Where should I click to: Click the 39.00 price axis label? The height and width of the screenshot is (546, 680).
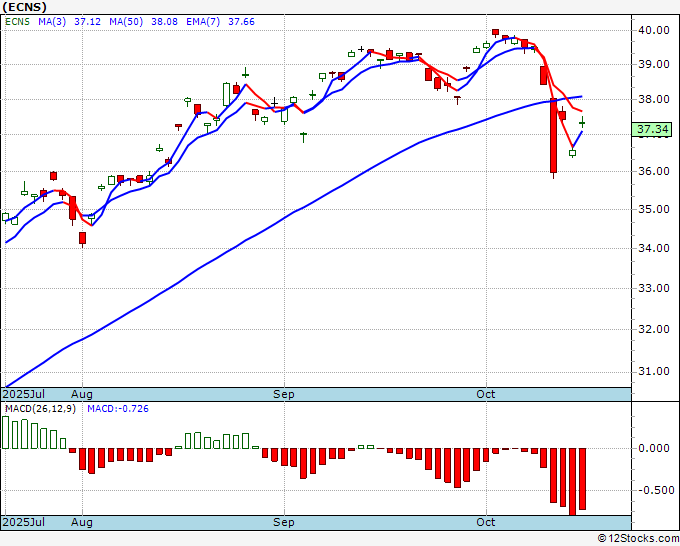pos(654,64)
